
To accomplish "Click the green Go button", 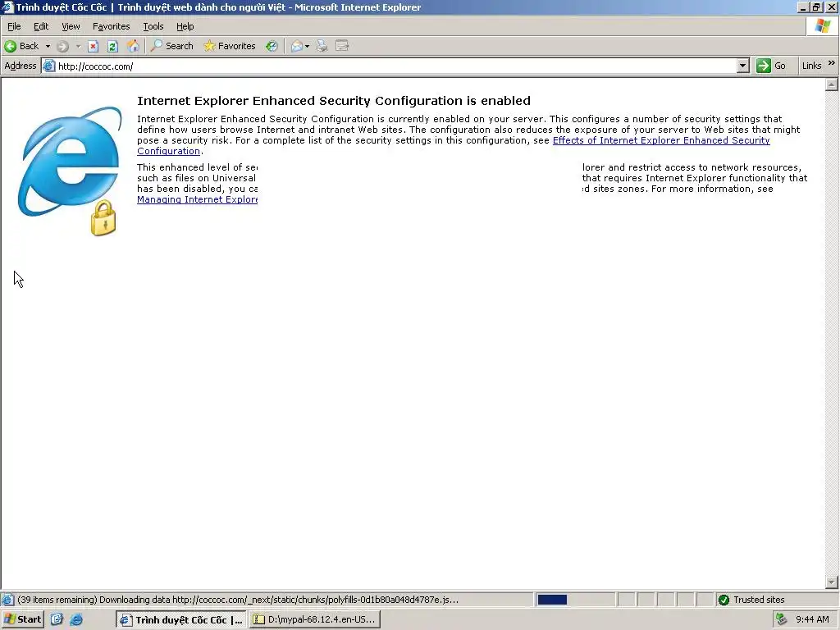I will point(771,66).
